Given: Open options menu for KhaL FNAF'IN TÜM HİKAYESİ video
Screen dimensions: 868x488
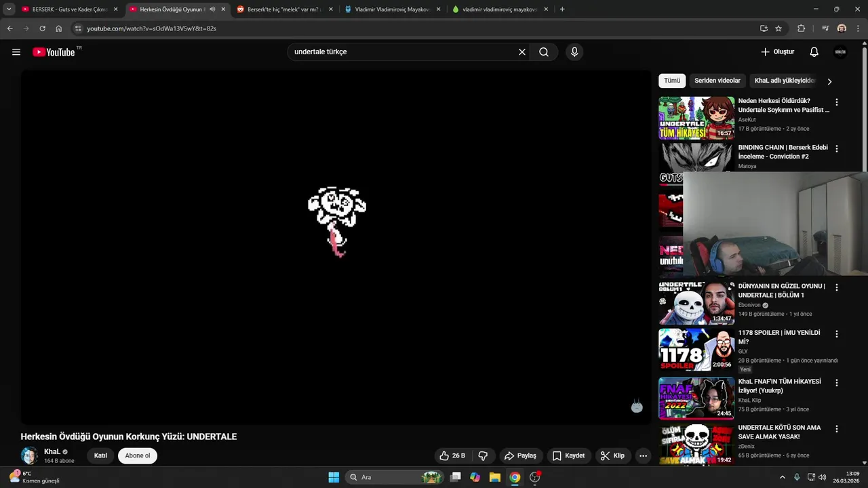Looking at the screenshot, I should 836,383.
